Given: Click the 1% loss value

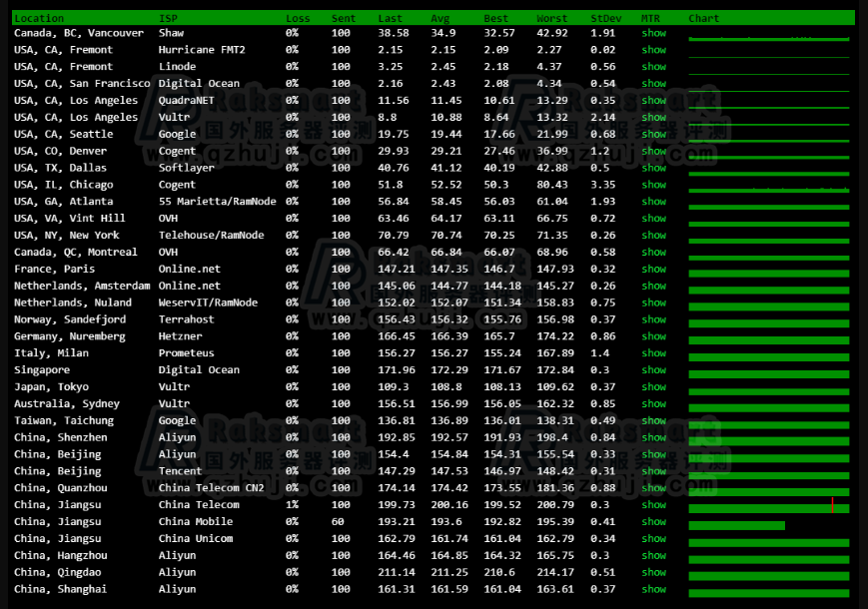Looking at the screenshot, I should [x=292, y=505].
